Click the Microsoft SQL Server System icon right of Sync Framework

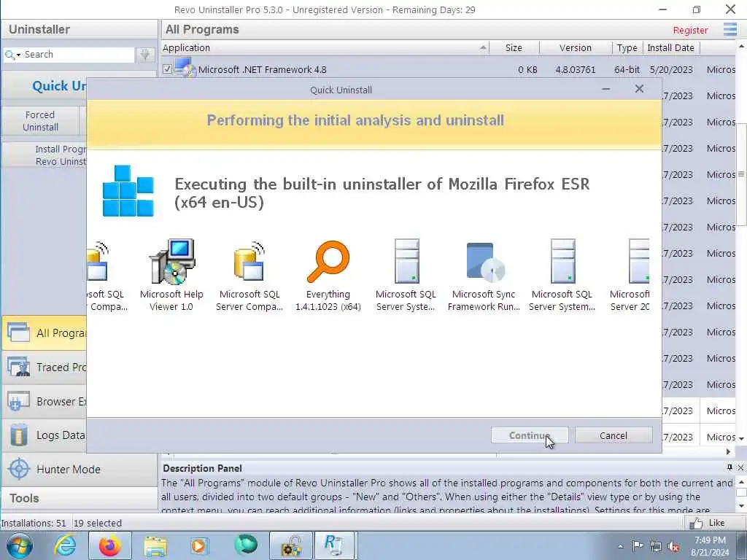click(562, 262)
